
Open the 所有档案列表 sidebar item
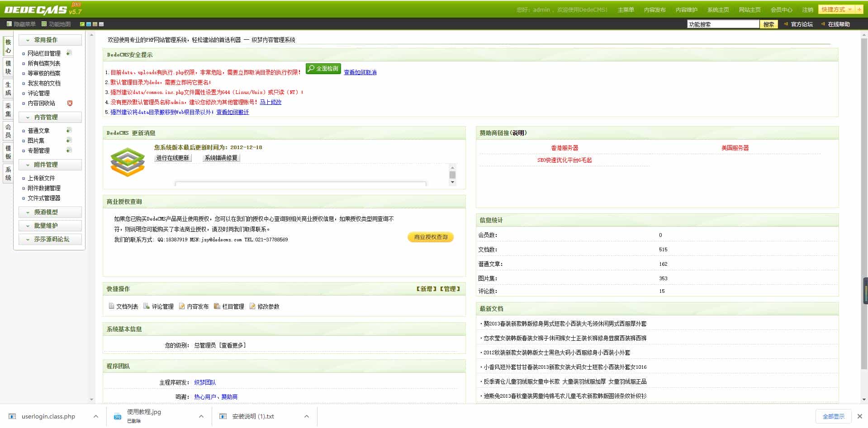[44, 63]
